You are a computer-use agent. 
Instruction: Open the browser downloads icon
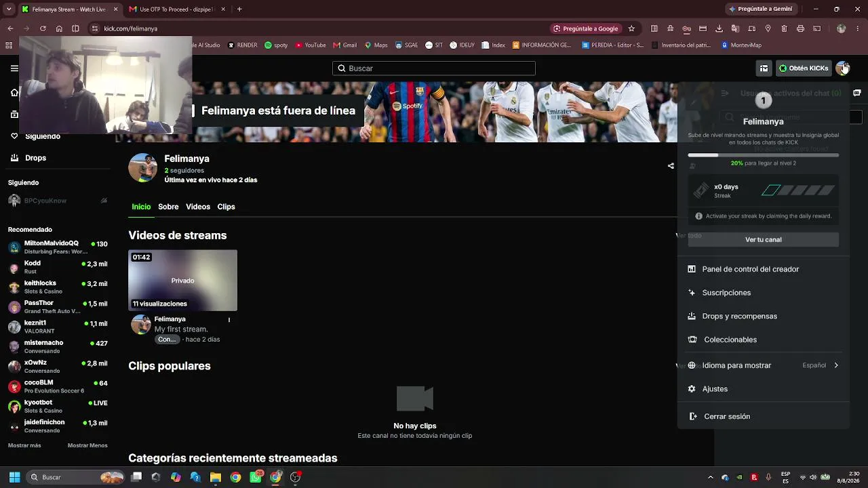(x=719, y=28)
